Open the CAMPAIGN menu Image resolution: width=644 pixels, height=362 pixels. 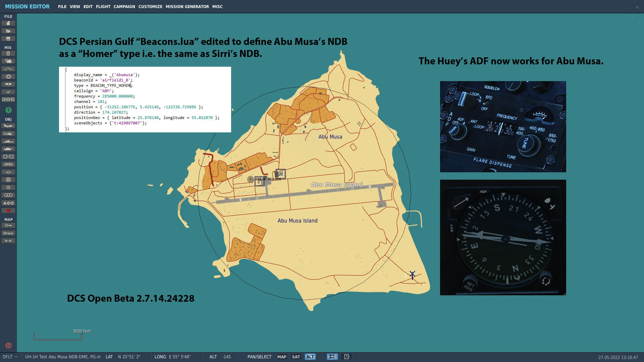[124, 7]
